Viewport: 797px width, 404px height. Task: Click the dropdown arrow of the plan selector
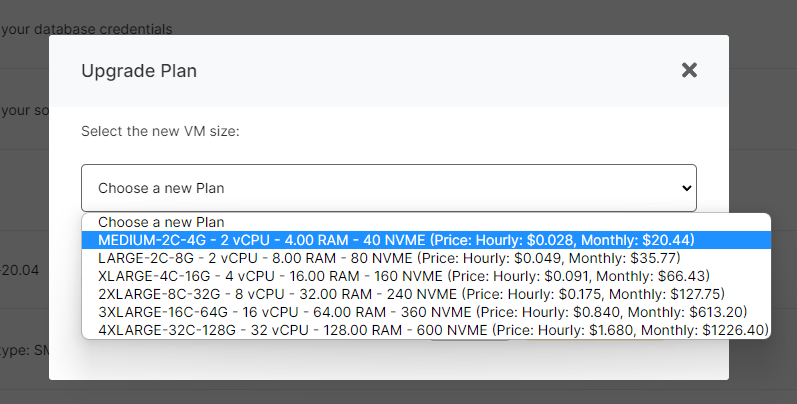685,188
